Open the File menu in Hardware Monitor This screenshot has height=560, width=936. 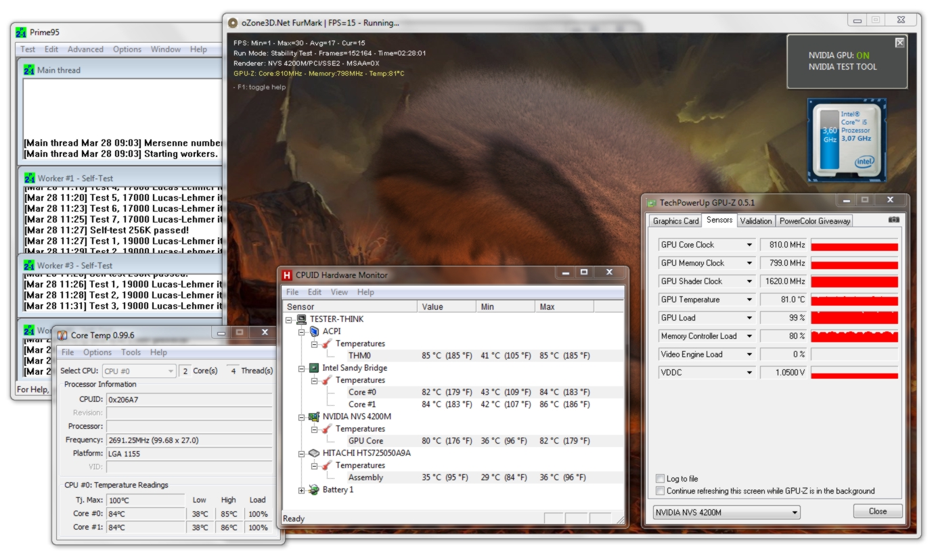[x=292, y=292]
